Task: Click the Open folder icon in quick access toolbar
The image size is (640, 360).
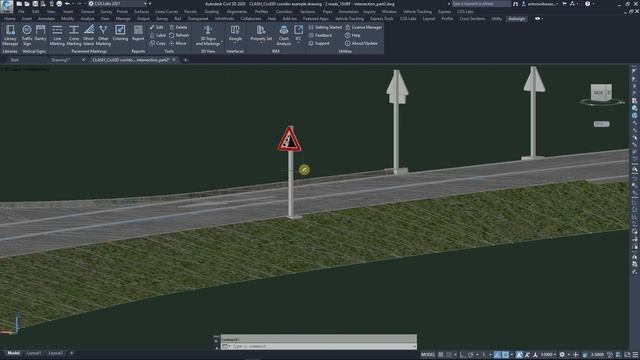Action: (x=27, y=4)
